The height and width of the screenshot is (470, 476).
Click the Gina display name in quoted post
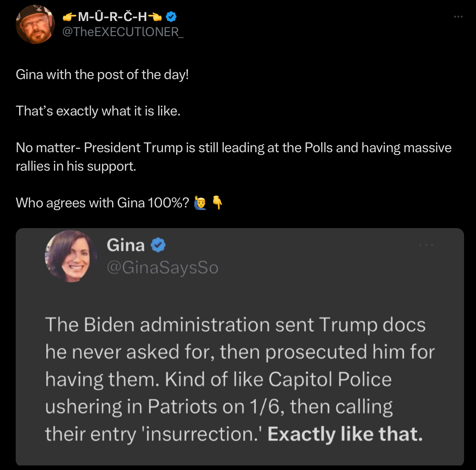tap(126, 245)
